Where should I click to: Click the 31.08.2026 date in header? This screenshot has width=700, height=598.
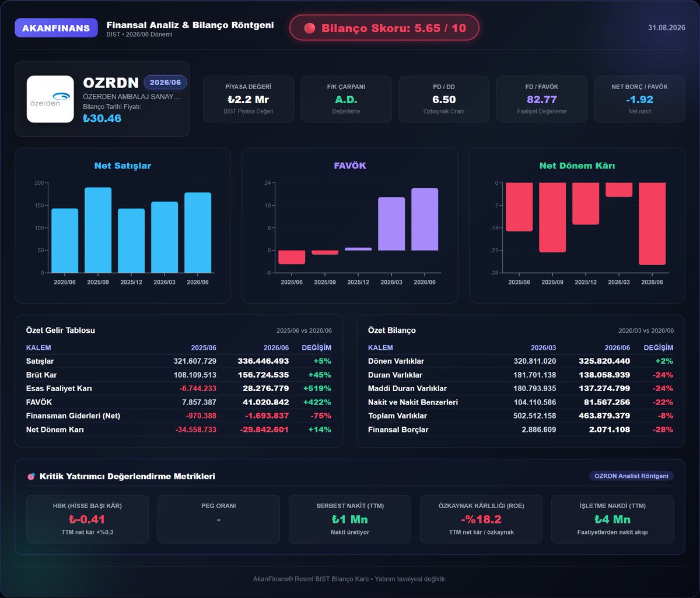click(667, 28)
